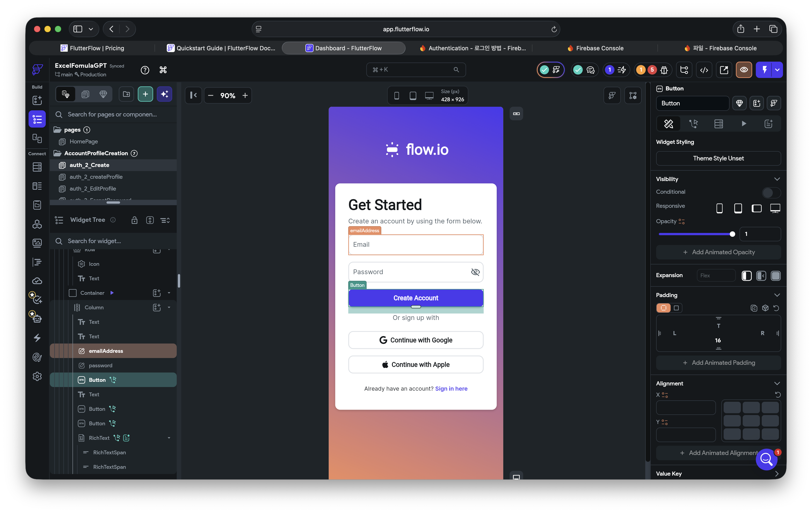Viewport: 812px width, 513px height.
Task: Open the Cloud Functions sidebar icon
Action: (37, 281)
